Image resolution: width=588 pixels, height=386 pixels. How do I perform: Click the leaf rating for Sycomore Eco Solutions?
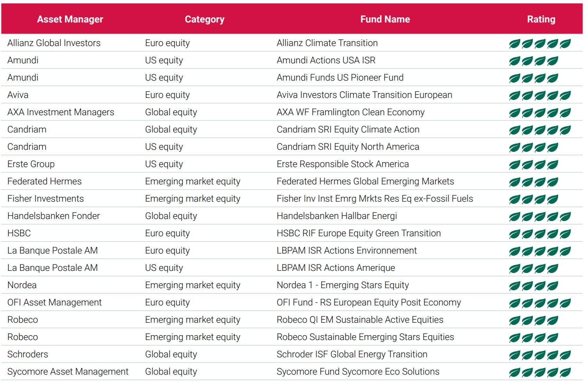tap(540, 372)
